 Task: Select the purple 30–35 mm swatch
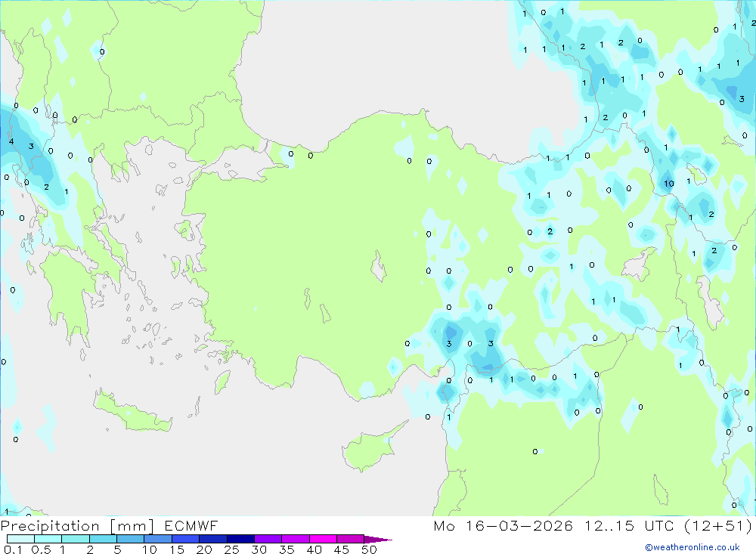(268, 539)
